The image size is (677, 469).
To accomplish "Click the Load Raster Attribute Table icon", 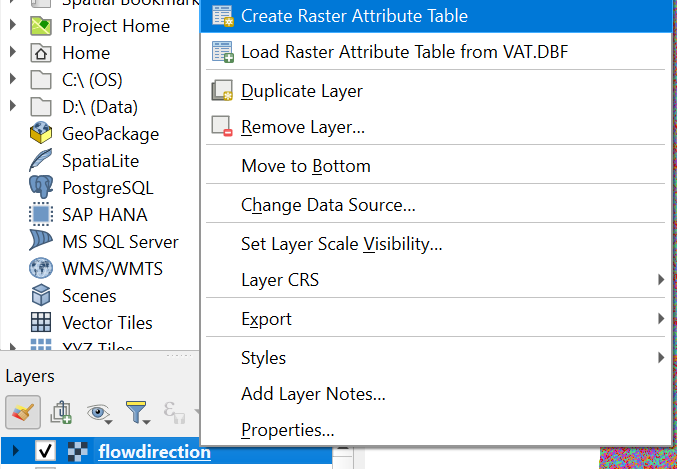I will click(223, 52).
